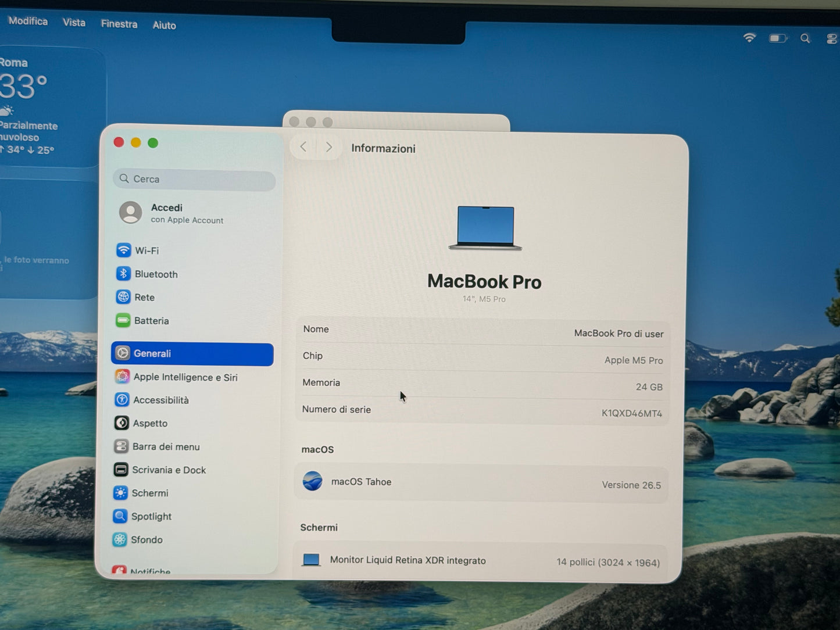840x630 pixels.
Task: Open Barra dei menu icon
Action: (121, 446)
